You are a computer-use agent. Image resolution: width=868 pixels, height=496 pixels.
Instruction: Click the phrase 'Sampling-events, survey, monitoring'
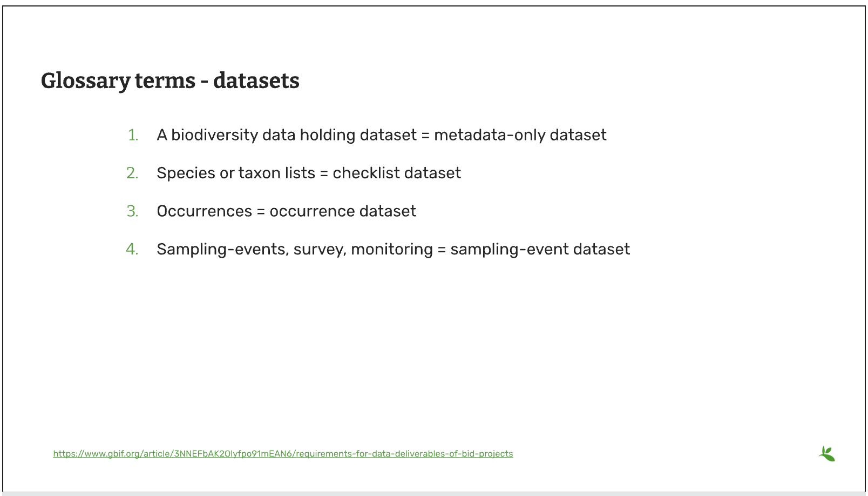pyautogui.click(x=295, y=249)
